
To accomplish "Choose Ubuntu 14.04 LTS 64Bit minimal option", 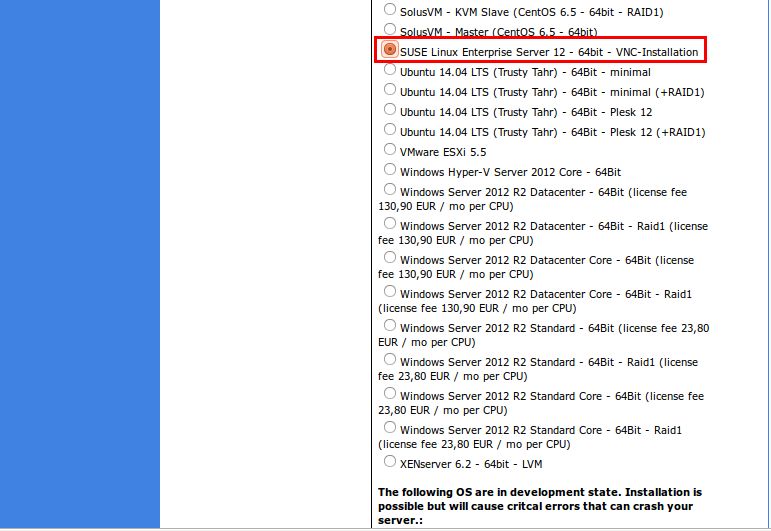I will pyautogui.click(x=389, y=70).
